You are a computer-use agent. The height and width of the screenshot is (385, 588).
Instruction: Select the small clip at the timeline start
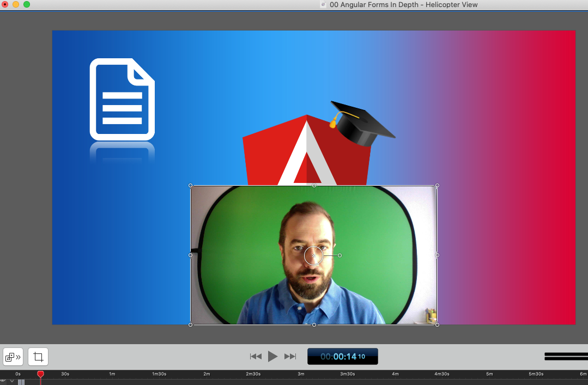(21, 382)
